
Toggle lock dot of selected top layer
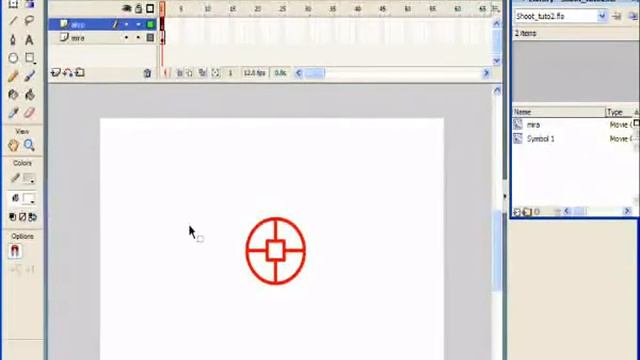(x=138, y=24)
